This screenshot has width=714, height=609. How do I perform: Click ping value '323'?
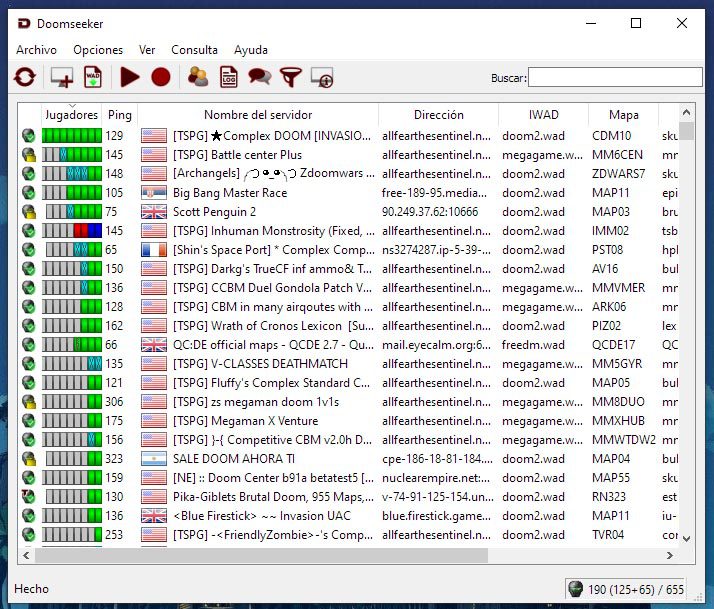(114, 459)
